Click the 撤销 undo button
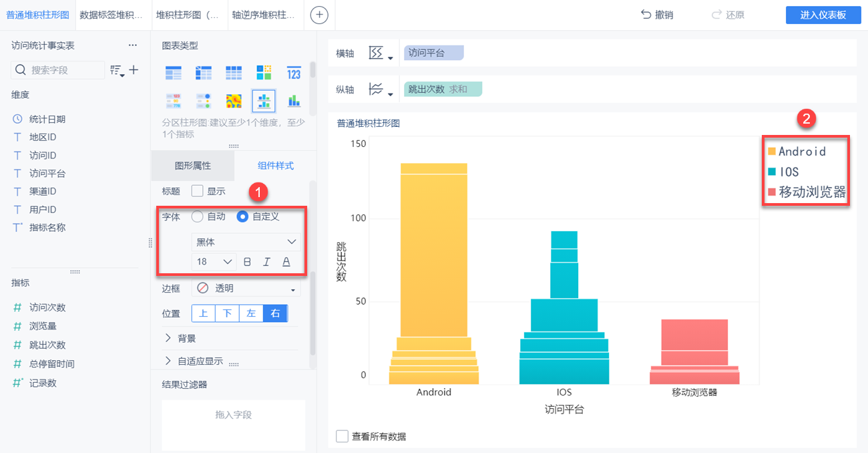This screenshot has height=453, width=868. (657, 15)
